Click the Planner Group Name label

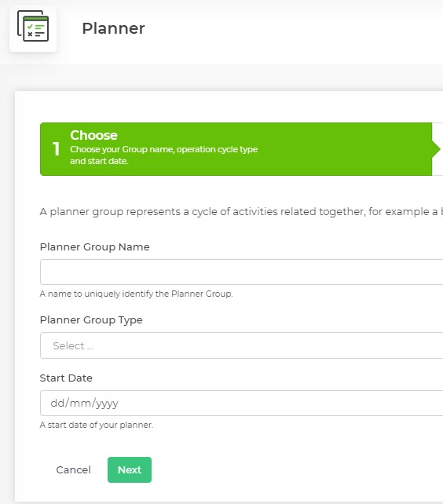[94, 247]
